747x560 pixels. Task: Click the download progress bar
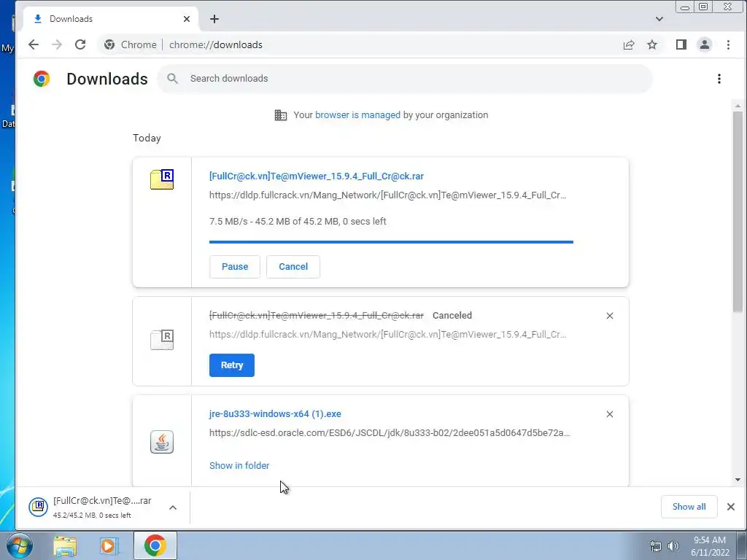tap(391, 242)
